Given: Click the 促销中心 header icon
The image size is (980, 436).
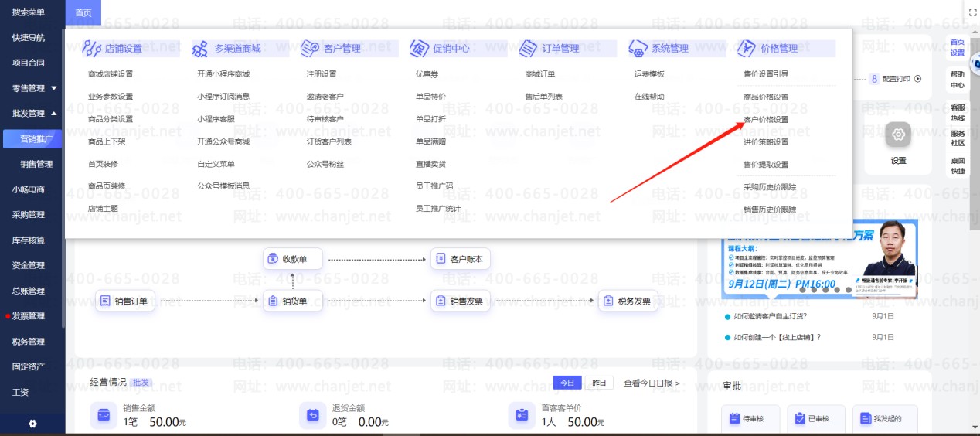Looking at the screenshot, I should click(x=419, y=49).
